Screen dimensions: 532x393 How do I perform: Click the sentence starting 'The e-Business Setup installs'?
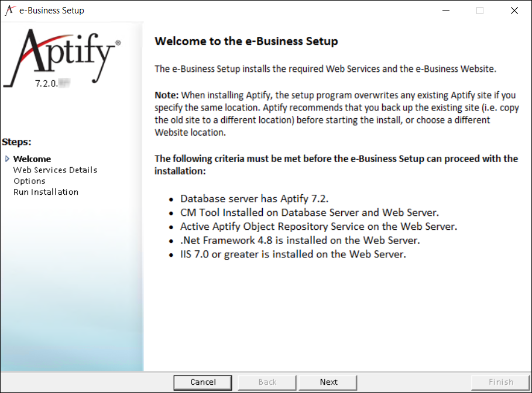pos(325,69)
